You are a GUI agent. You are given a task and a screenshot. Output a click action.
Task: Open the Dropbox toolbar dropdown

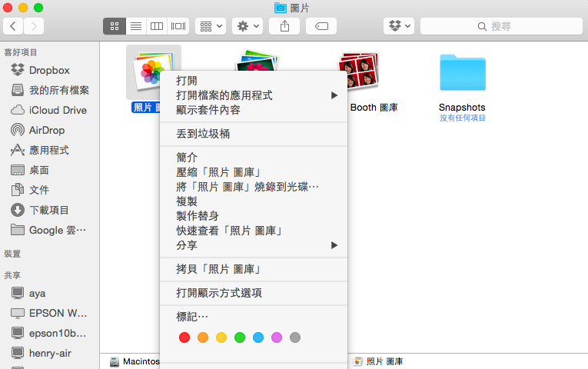pyautogui.click(x=399, y=26)
